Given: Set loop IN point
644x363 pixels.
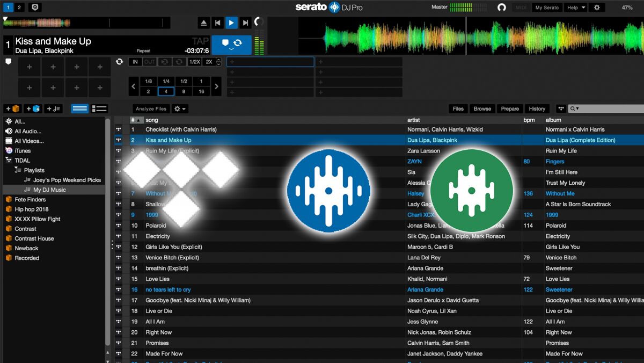Looking at the screenshot, I should pyautogui.click(x=135, y=62).
